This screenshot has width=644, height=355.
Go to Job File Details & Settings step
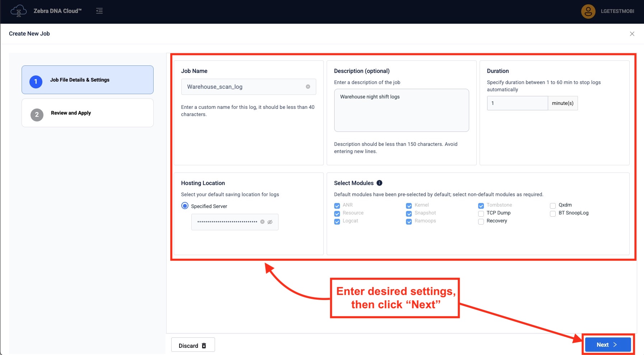coord(88,80)
